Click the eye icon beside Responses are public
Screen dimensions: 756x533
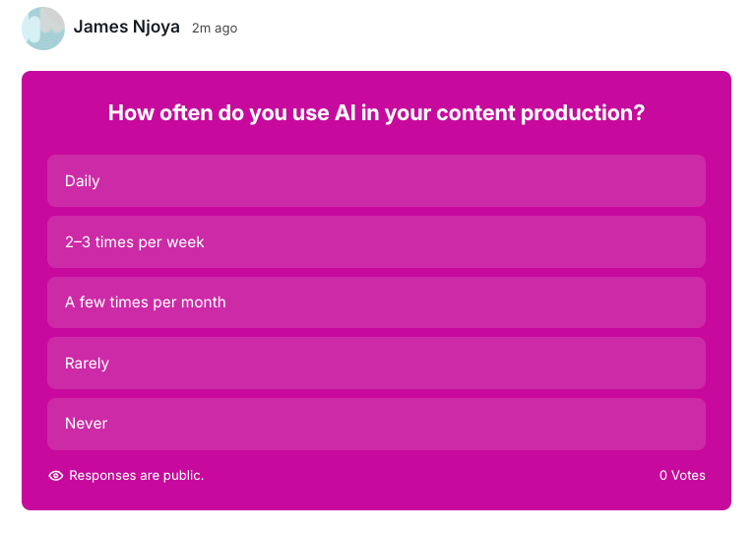click(x=56, y=476)
